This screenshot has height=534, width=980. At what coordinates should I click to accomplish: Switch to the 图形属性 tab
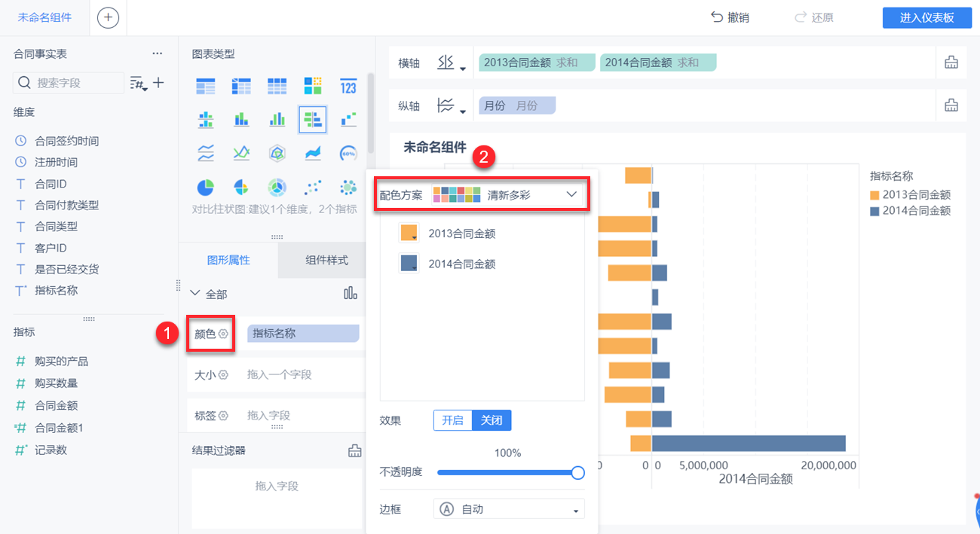[x=228, y=261]
